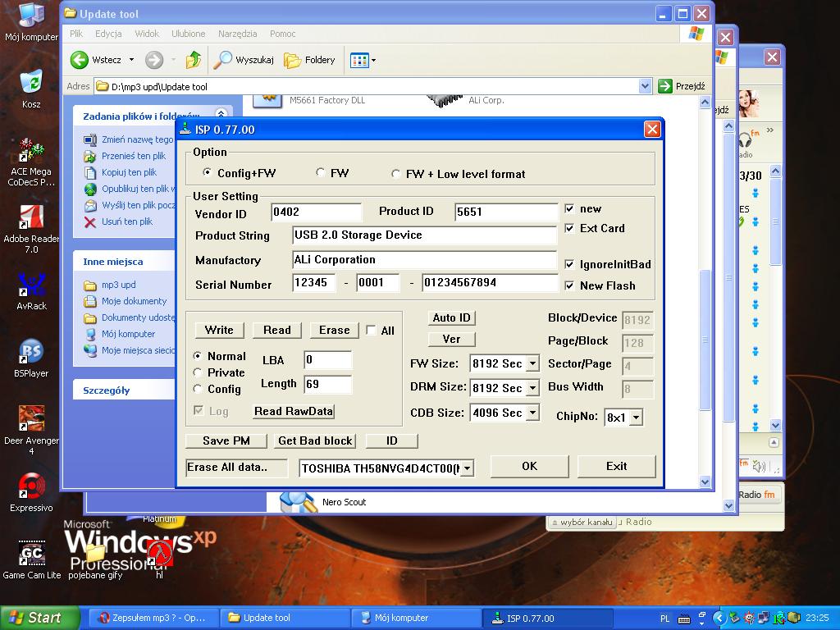The height and width of the screenshot is (630, 840).
Task: Open the AvRack desktop shortcut
Action: coord(31,285)
